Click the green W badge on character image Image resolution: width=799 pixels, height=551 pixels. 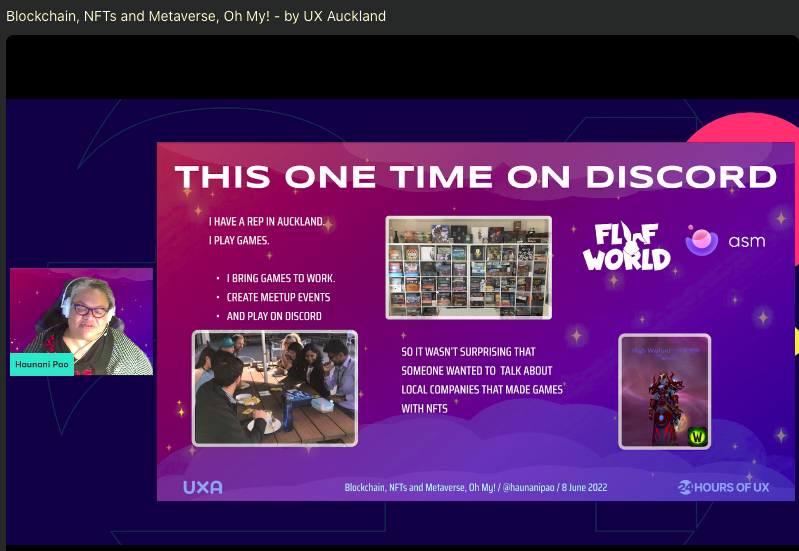[x=697, y=436]
